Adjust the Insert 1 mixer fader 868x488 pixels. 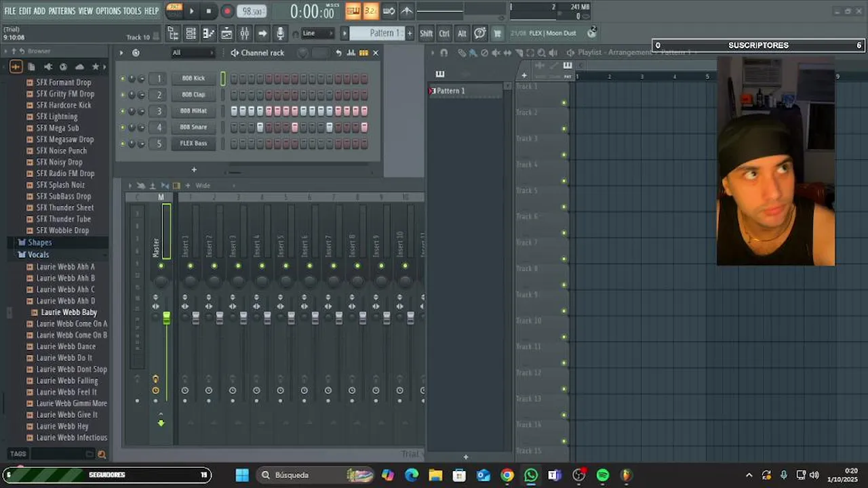196,317
